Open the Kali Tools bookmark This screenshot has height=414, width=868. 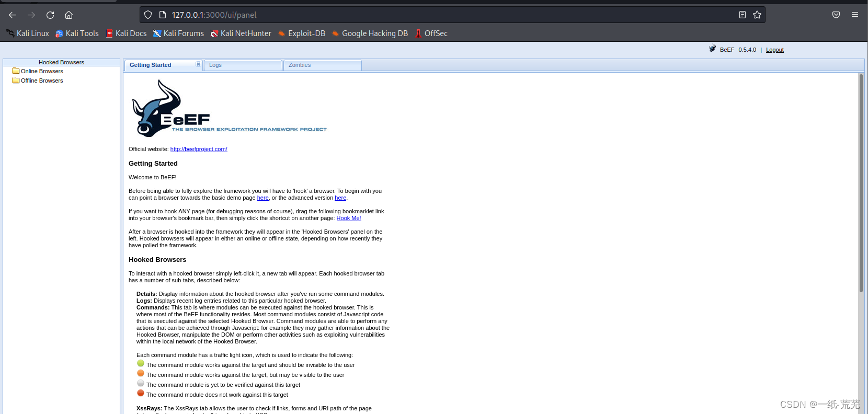click(77, 33)
